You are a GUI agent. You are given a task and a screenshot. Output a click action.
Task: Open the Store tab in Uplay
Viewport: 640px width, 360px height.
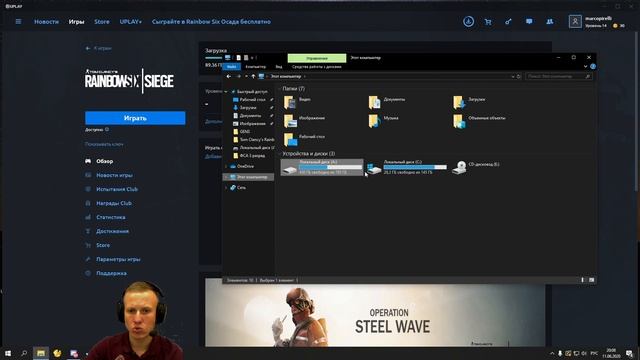[102, 22]
